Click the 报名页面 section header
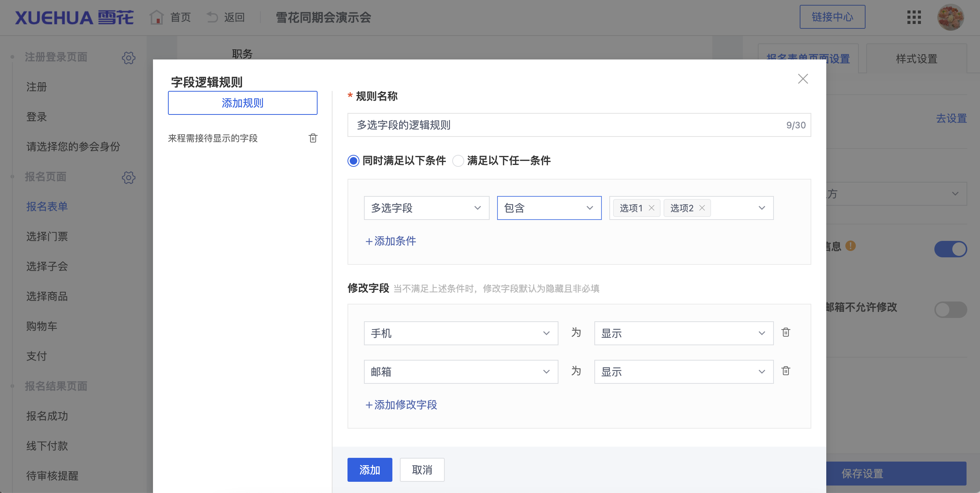980x493 pixels. click(46, 177)
